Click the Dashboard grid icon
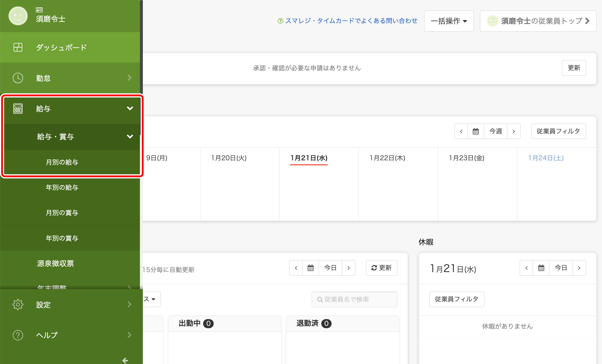The width and height of the screenshot is (602, 364). [x=18, y=47]
